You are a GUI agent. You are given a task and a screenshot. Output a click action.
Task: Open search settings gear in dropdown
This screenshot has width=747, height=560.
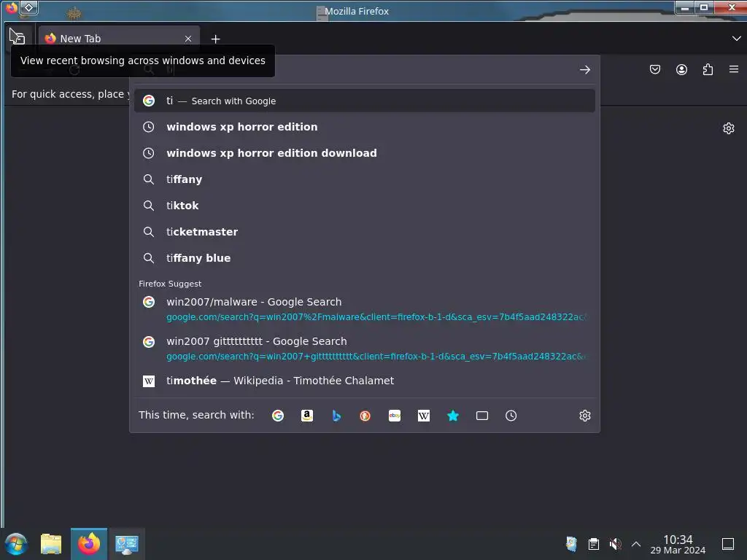pyautogui.click(x=585, y=416)
